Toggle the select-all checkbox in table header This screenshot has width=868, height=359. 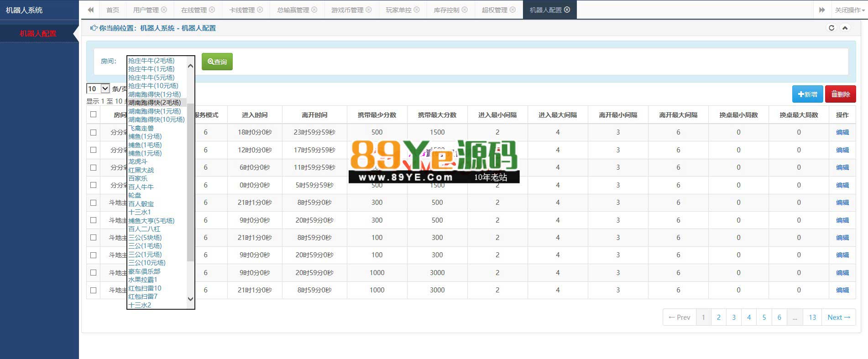tap(94, 114)
